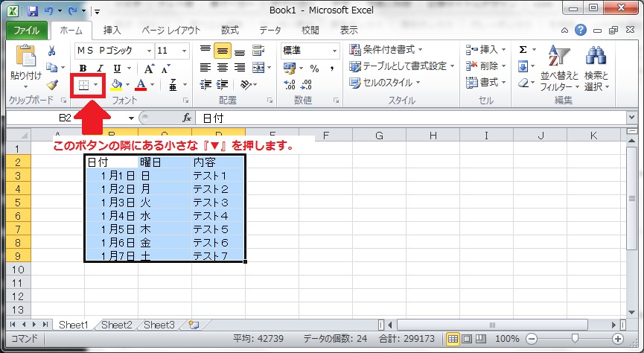This screenshot has height=353, width=644.
Task: Click the Paste clipboard icon
Action: [x=26, y=55]
